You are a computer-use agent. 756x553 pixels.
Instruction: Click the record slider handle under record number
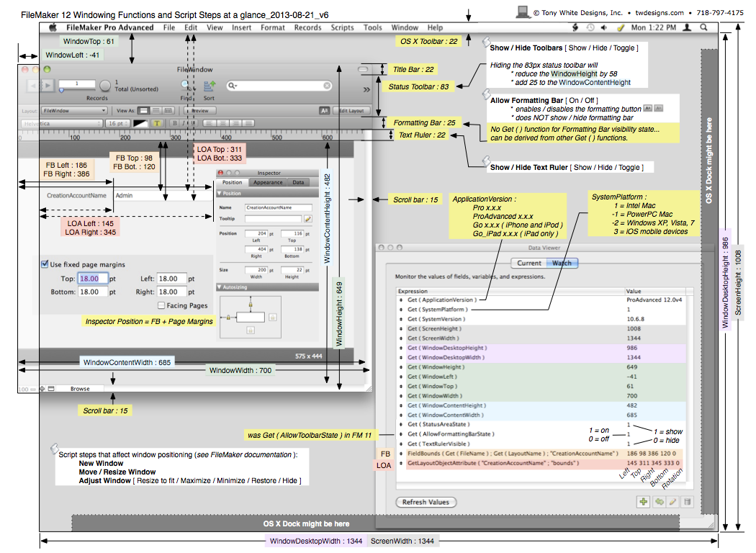click(x=61, y=90)
